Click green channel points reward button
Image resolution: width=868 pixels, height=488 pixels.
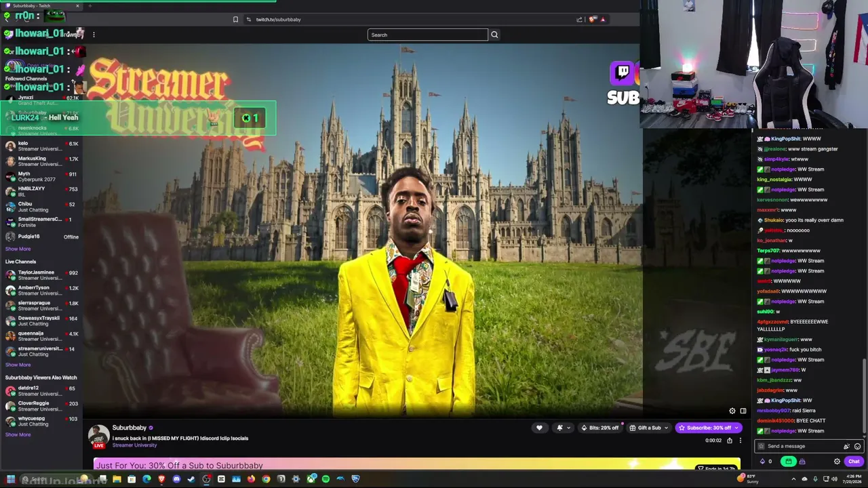tap(788, 462)
